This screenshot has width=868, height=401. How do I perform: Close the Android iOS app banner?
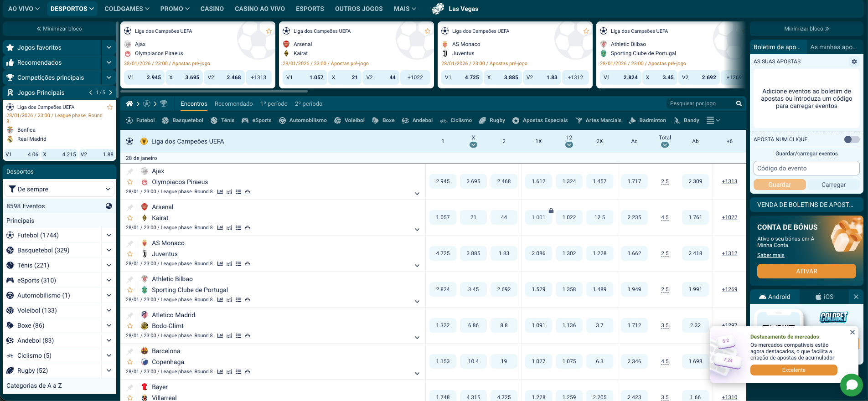coord(856,297)
